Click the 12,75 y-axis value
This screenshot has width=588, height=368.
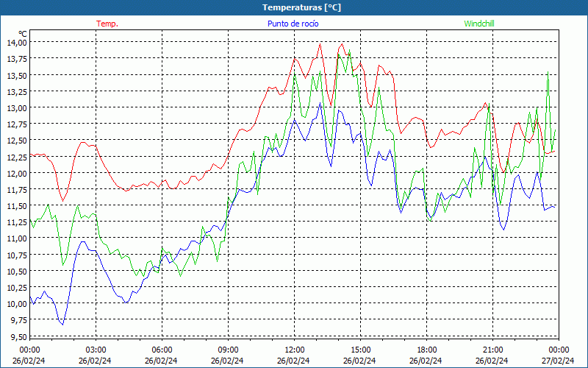click(x=17, y=124)
